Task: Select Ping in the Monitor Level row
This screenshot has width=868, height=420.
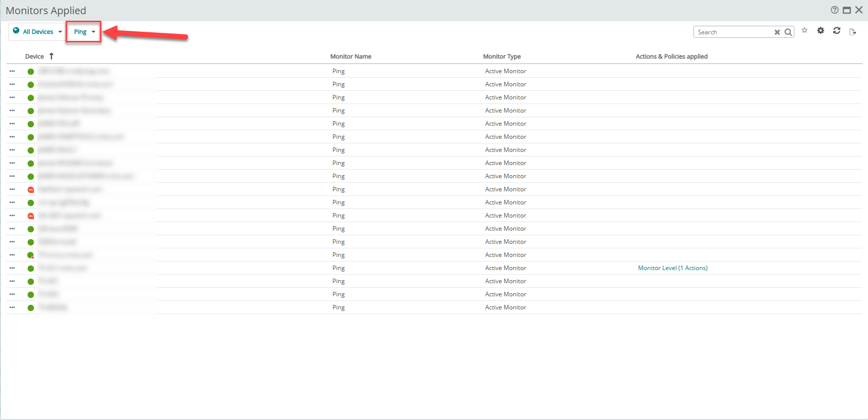Action: pos(338,268)
